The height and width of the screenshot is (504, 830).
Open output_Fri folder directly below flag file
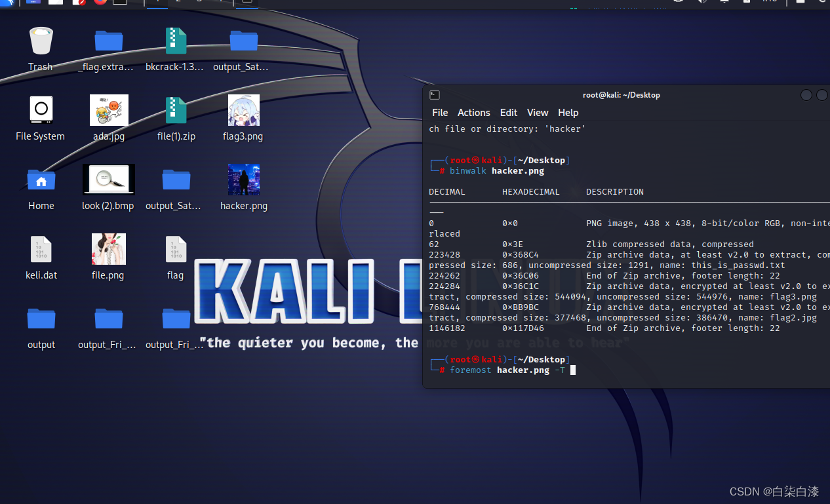[x=176, y=320]
